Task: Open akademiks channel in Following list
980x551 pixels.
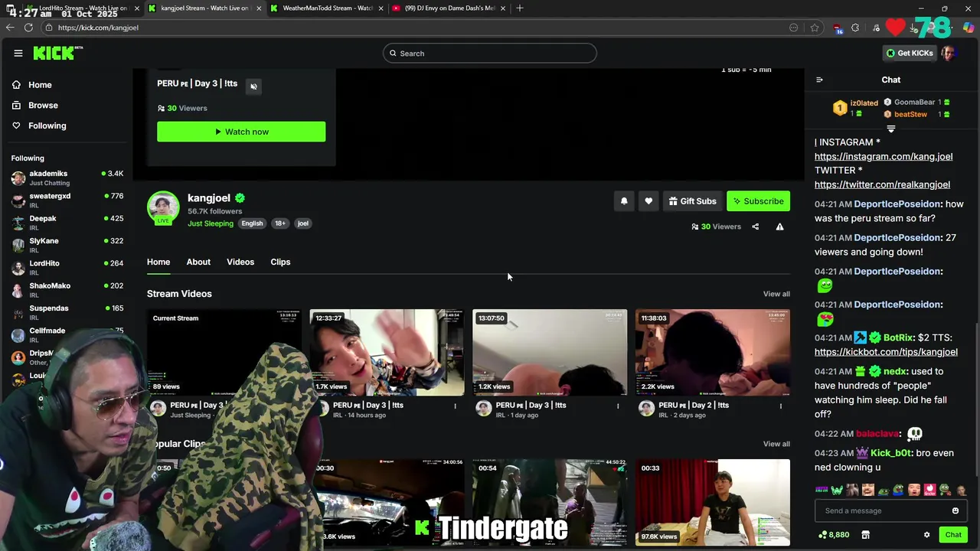Action: (67, 178)
